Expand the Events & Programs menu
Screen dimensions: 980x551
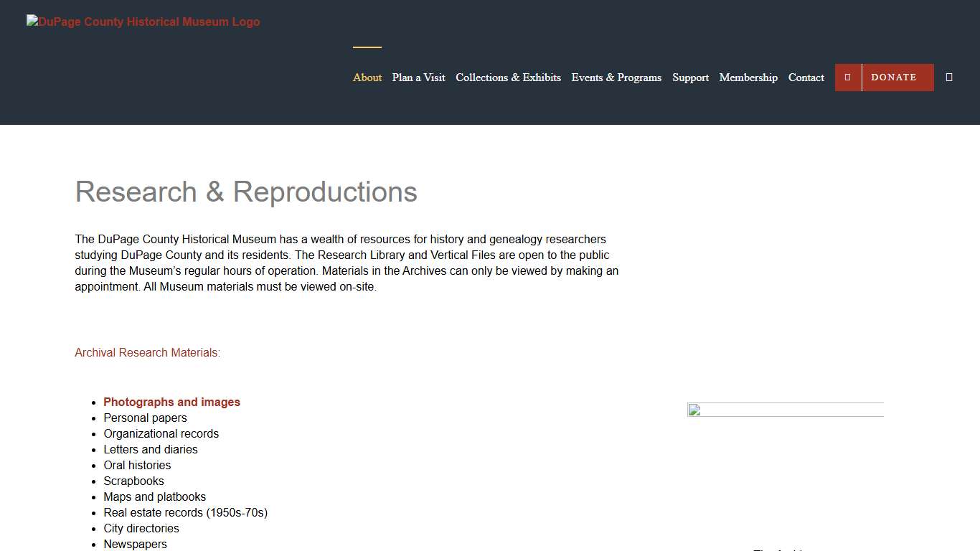pyautogui.click(x=616, y=77)
